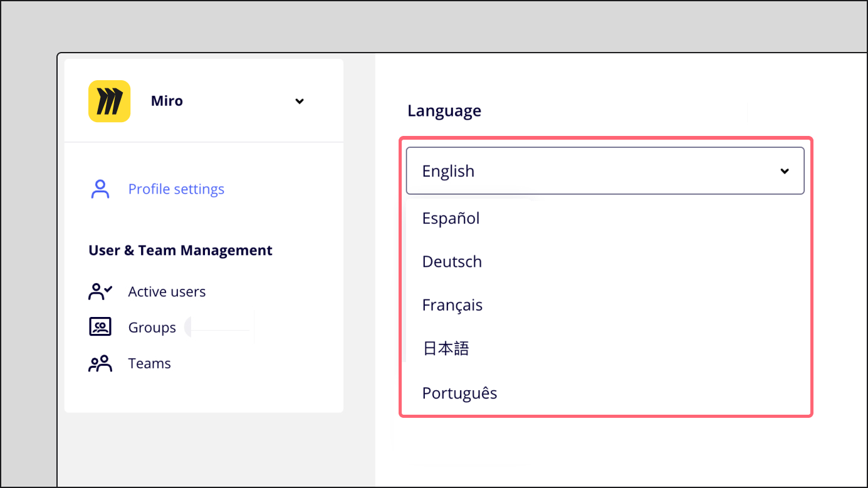The height and width of the screenshot is (488, 868).
Task: Click the Active users icon with checkmark
Action: [100, 291]
